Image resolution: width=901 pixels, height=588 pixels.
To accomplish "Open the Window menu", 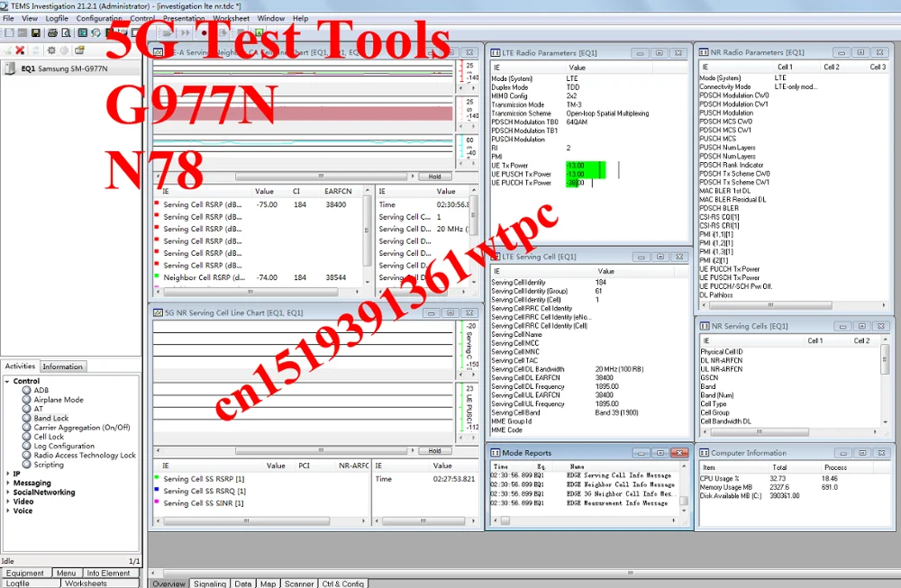I will [x=270, y=18].
